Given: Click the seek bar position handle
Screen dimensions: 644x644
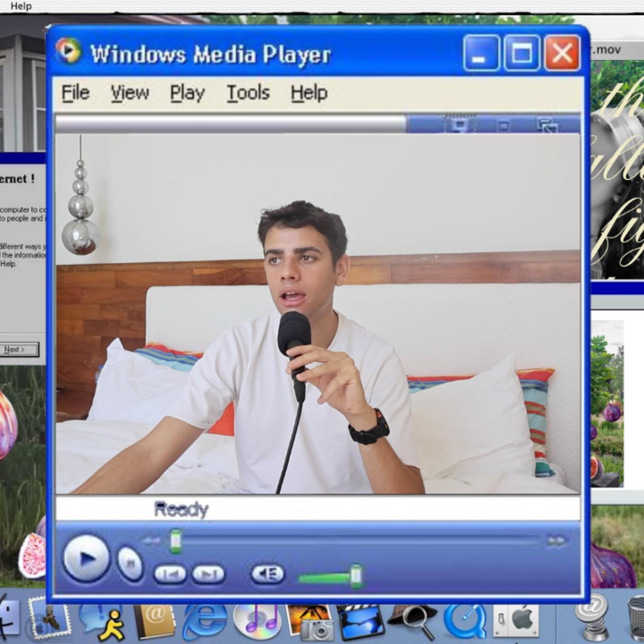Looking at the screenshot, I should pos(175,541).
